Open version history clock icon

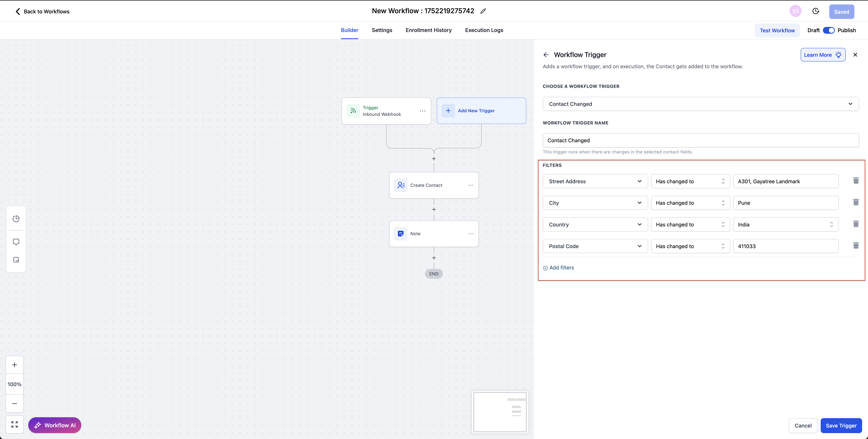click(815, 11)
